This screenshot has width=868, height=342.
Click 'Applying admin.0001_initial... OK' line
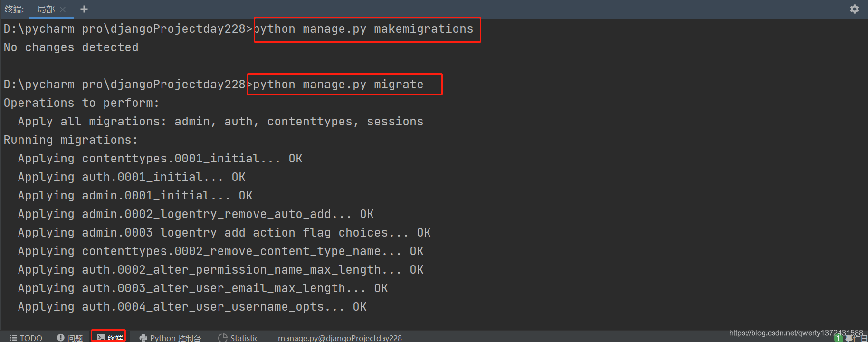(x=135, y=196)
